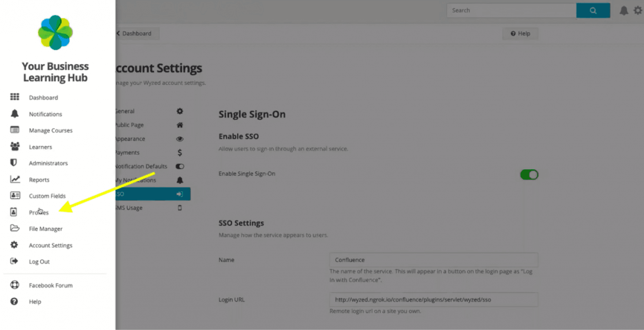
Task: Click the Appearance eye icon
Action: pyautogui.click(x=180, y=139)
